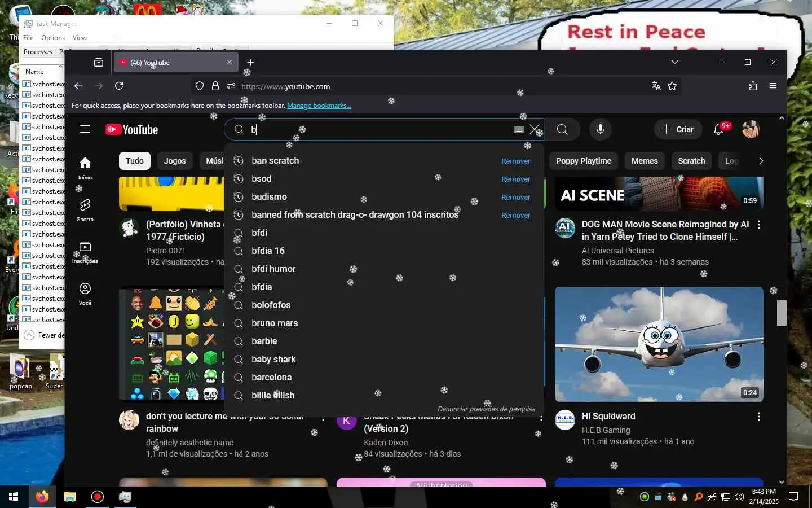Remove the 'ban scratch' search history entry
812x508 pixels.
tap(515, 161)
